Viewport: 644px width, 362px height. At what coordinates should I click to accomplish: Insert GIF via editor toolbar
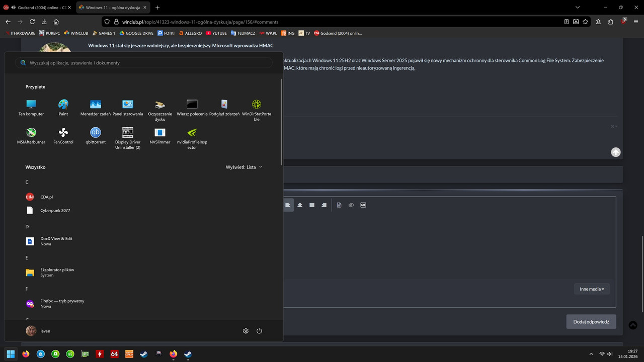pyautogui.click(x=363, y=205)
